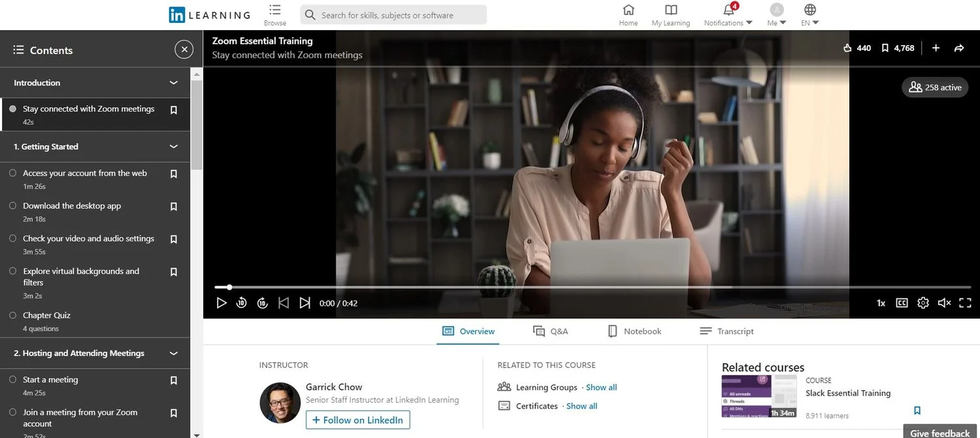
Task: Open Garrick Chow instructor profile name
Action: 334,387
